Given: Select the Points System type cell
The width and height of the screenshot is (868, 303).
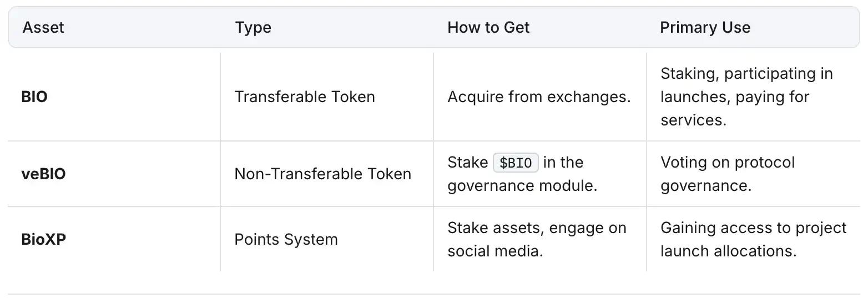Looking at the screenshot, I should [x=286, y=240].
